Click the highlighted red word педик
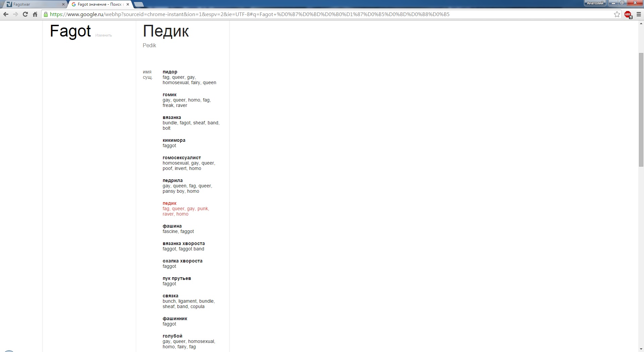644x352 pixels. 169,203
